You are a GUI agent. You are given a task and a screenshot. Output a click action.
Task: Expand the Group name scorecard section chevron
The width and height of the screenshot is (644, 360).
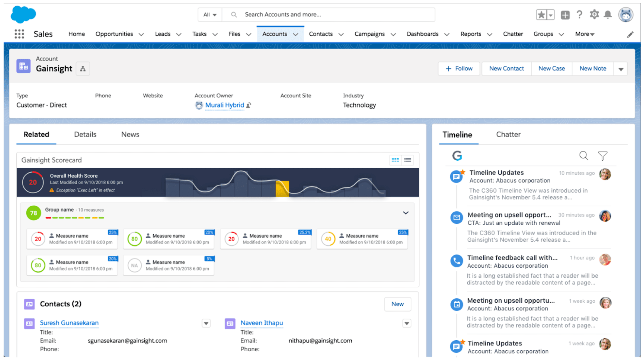[x=406, y=213]
